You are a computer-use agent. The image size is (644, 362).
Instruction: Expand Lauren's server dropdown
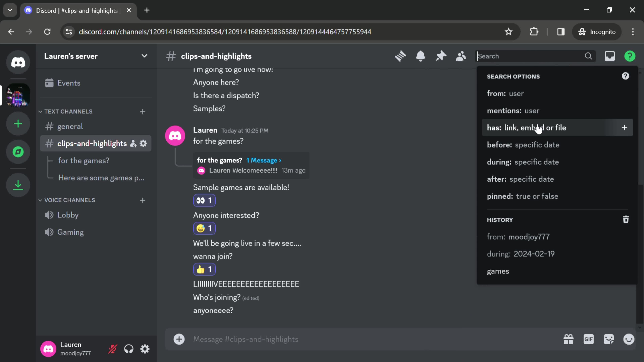[145, 56]
